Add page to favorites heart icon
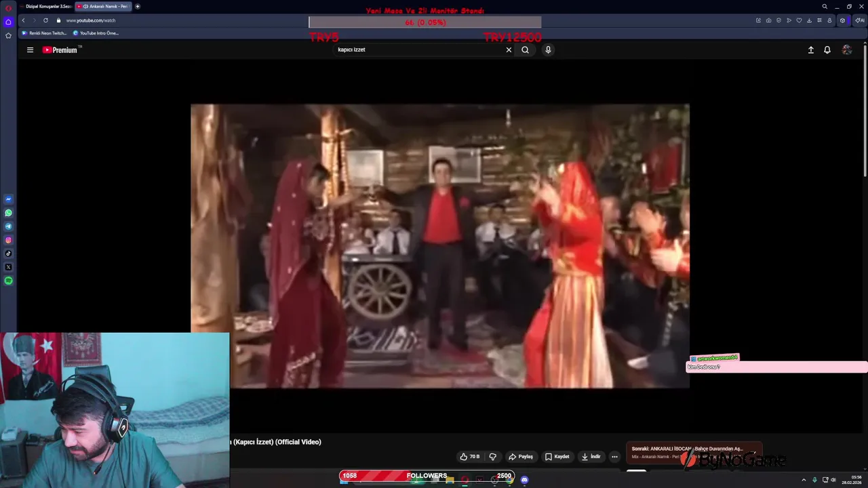The image size is (868, 488). pyautogui.click(x=799, y=20)
